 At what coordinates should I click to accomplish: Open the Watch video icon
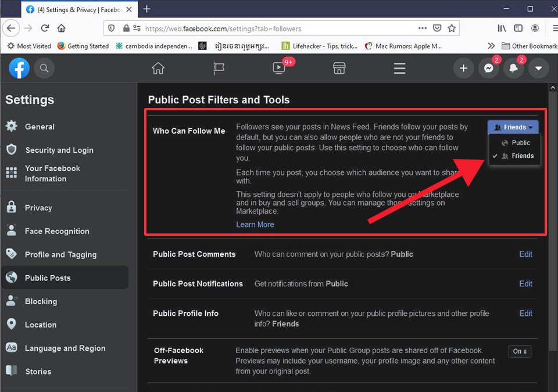[278, 68]
